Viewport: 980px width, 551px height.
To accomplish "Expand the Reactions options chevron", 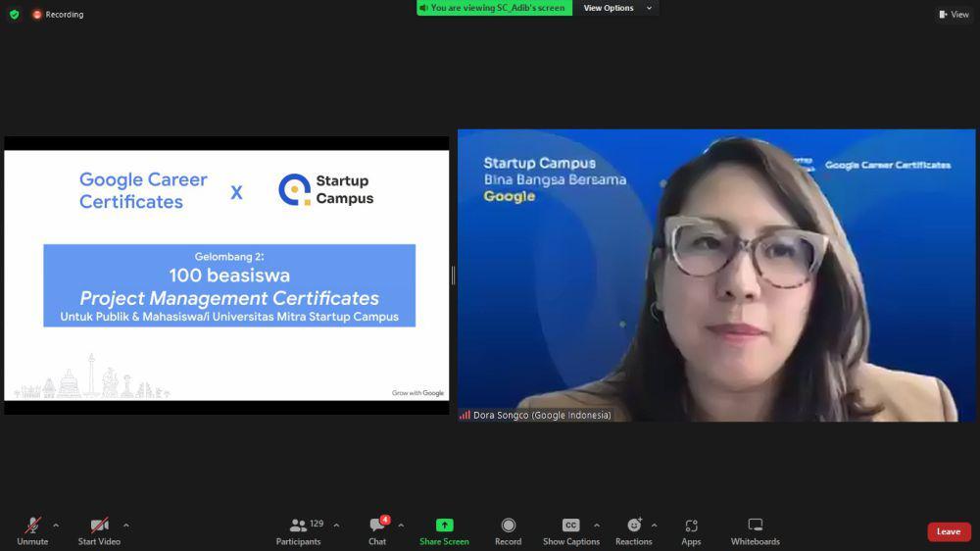I will (x=654, y=526).
